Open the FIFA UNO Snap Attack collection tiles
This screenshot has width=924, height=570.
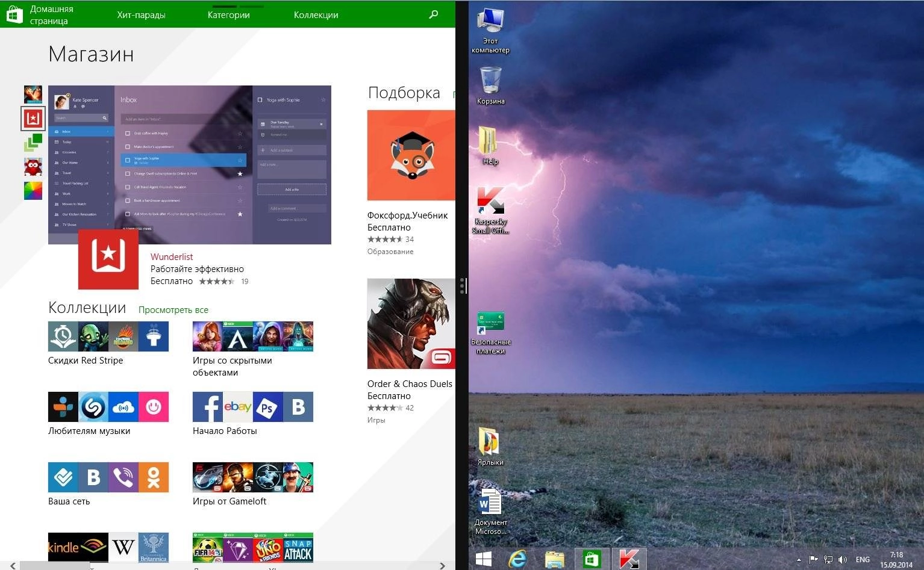(253, 547)
